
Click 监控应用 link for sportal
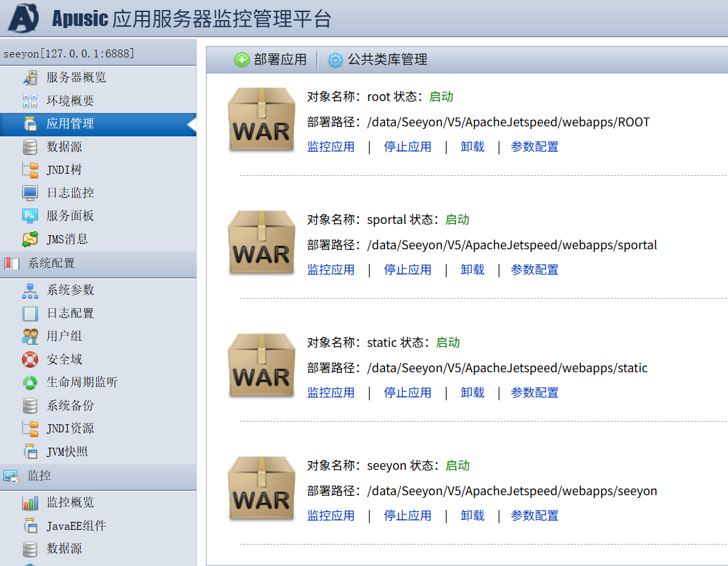(330, 270)
